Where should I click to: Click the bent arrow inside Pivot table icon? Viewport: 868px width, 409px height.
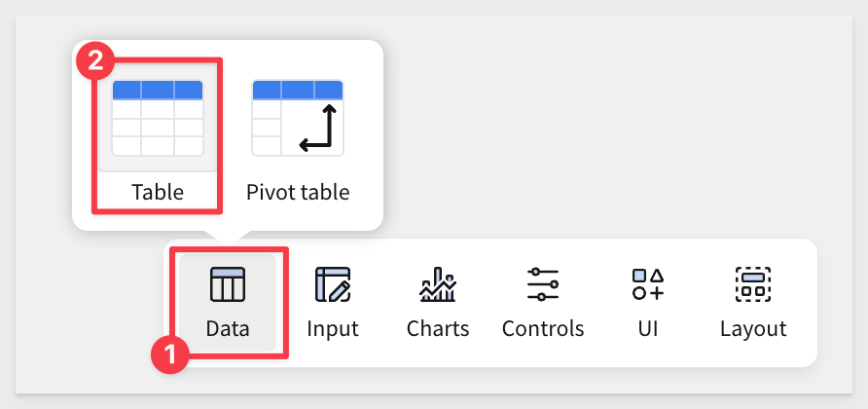[x=318, y=128]
